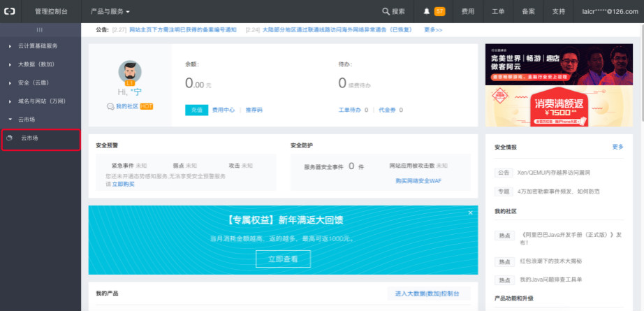Image resolution: width=644 pixels, height=311 pixels.
Task: Open 管理控制台 in top bar
Action: [52, 11]
